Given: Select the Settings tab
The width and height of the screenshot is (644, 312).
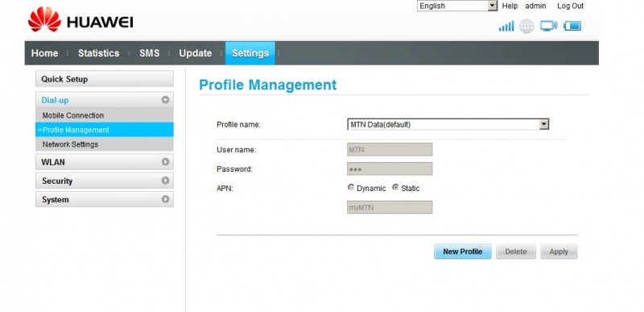Looking at the screenshot, I should tap(250, 53).
